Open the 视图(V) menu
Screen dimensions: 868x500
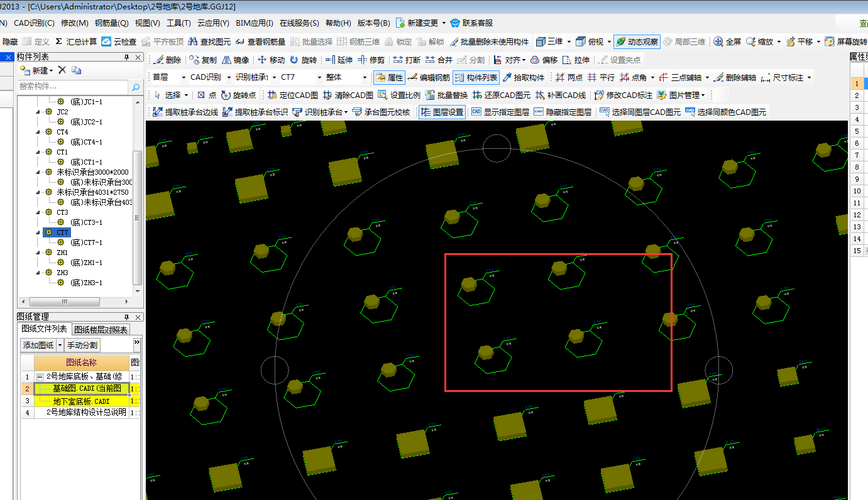point(148,23)
